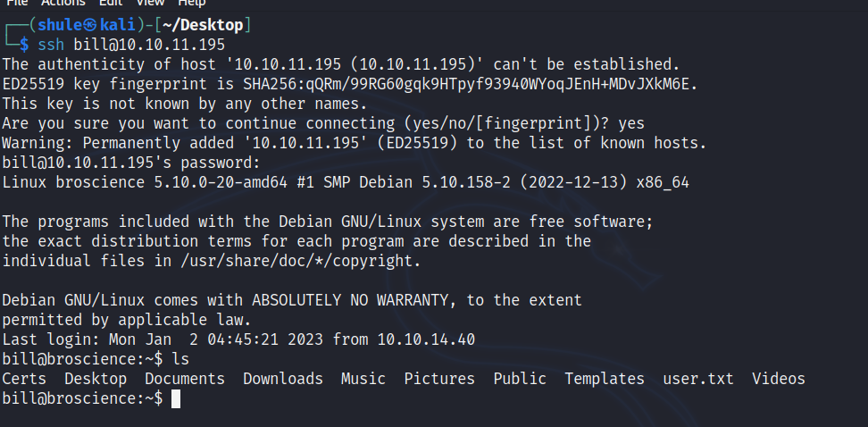The height and width of the screenshot is (427, 868).
Task: Open the Actions menu
Action: [x=63, y=4]
